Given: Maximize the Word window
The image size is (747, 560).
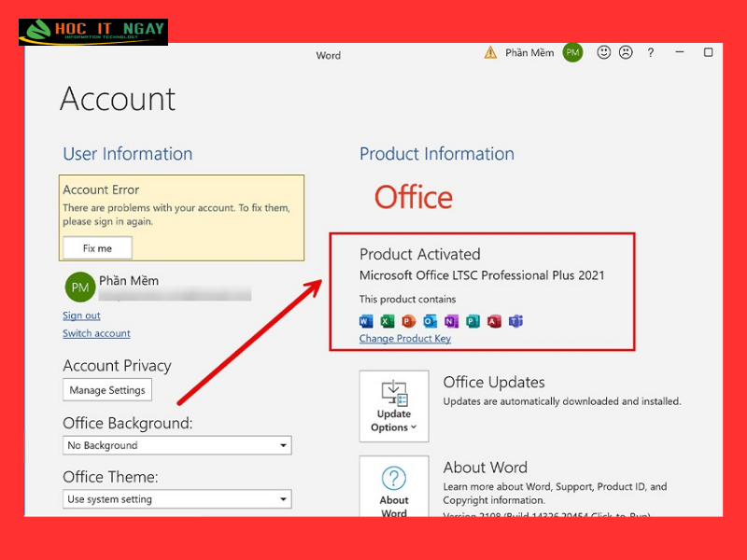Looking at the screenshot, I should coord(709,52).
